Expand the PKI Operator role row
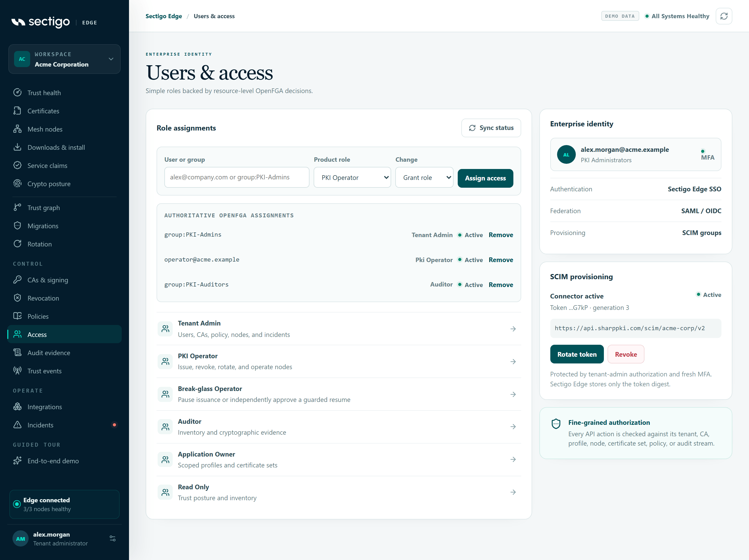Screen dimensions: 749x560 (x=339, y=362)
